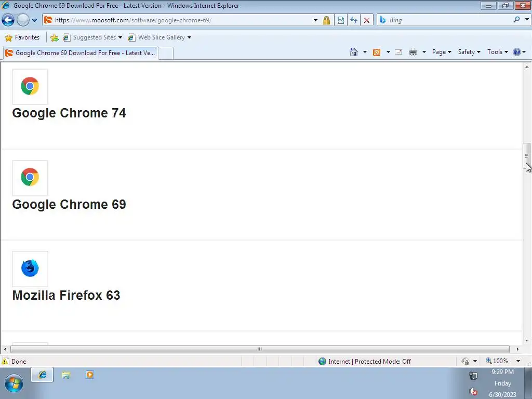Image resolution: width=532 pixels, height=399 pixels.
Task: Open the Page menu
Action: 442,52
